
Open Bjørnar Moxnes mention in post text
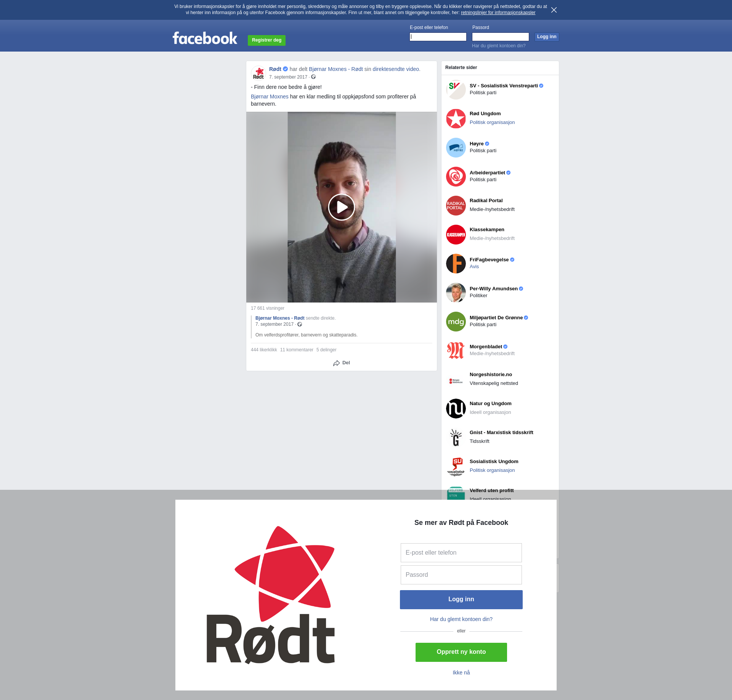(x=270, y=97)
